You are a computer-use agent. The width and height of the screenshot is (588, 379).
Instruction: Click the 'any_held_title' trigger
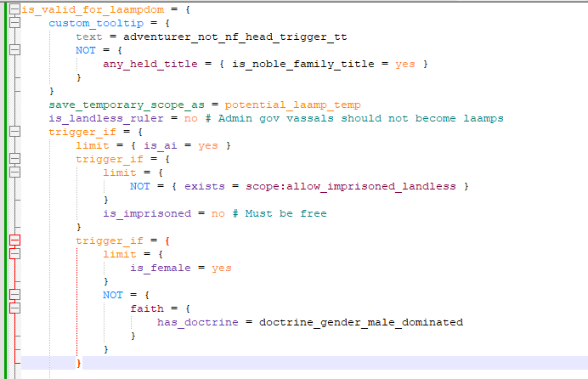tap(150, 64)
